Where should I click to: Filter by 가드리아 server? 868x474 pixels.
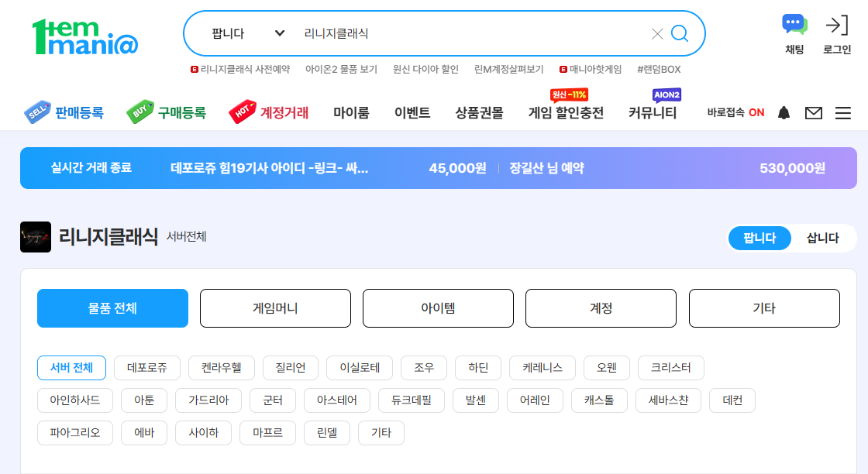point(208,400)
